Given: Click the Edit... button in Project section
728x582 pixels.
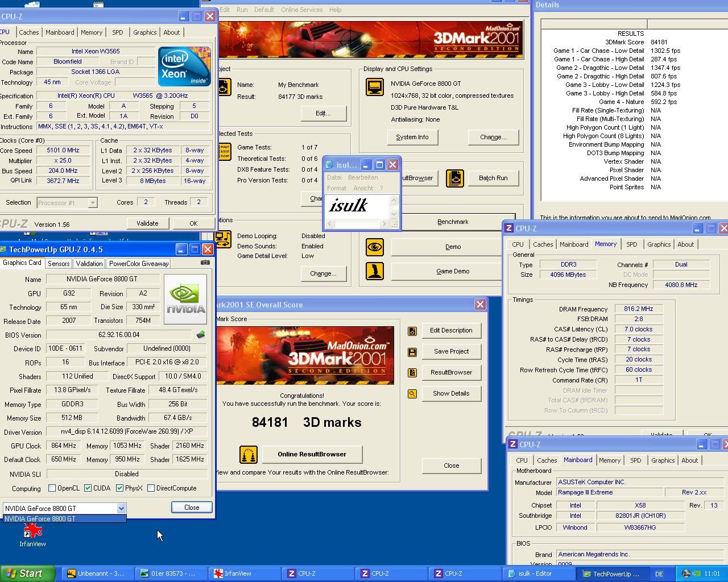Looking at the screenshot, I should [323, 113].
